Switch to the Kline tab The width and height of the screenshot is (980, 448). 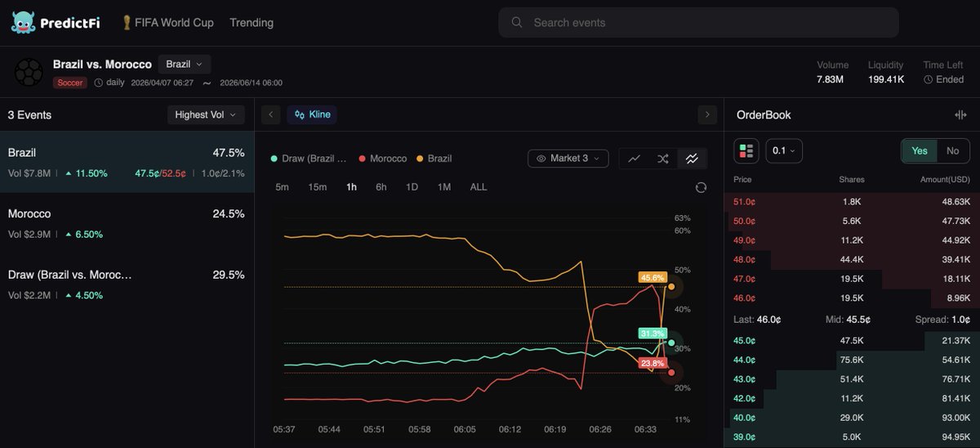312,114
